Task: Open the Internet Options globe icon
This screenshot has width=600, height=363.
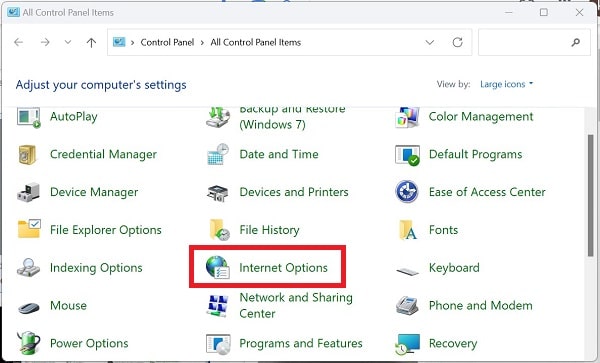Action: point(218,267)
